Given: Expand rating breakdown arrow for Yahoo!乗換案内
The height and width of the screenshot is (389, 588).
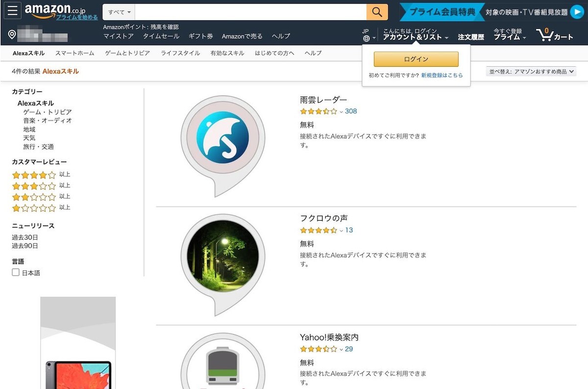Looking at the screenshot, I should click(x=341, y=350).
